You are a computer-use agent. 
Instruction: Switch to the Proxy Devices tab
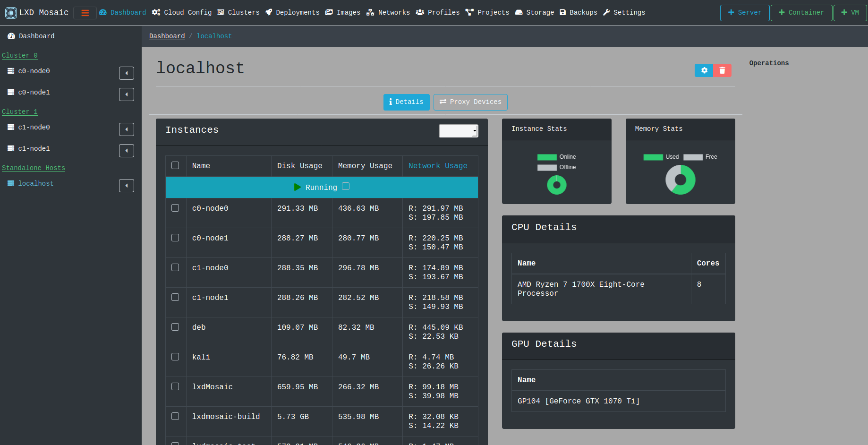click(x=470, y=102)
